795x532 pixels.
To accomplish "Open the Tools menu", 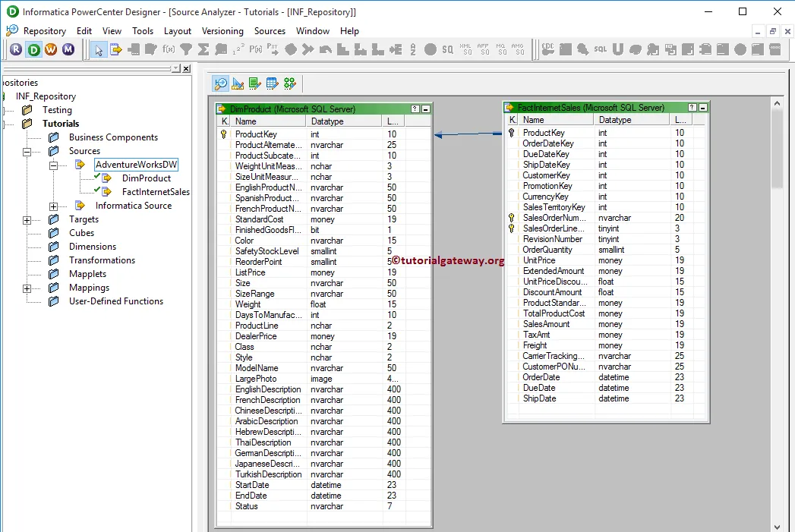I will coord(143,31).
